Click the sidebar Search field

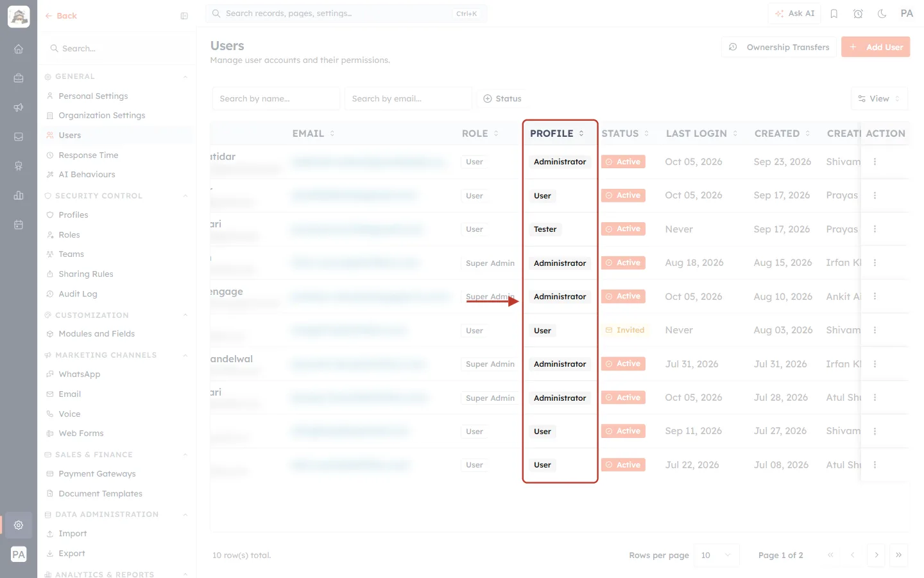116,49
